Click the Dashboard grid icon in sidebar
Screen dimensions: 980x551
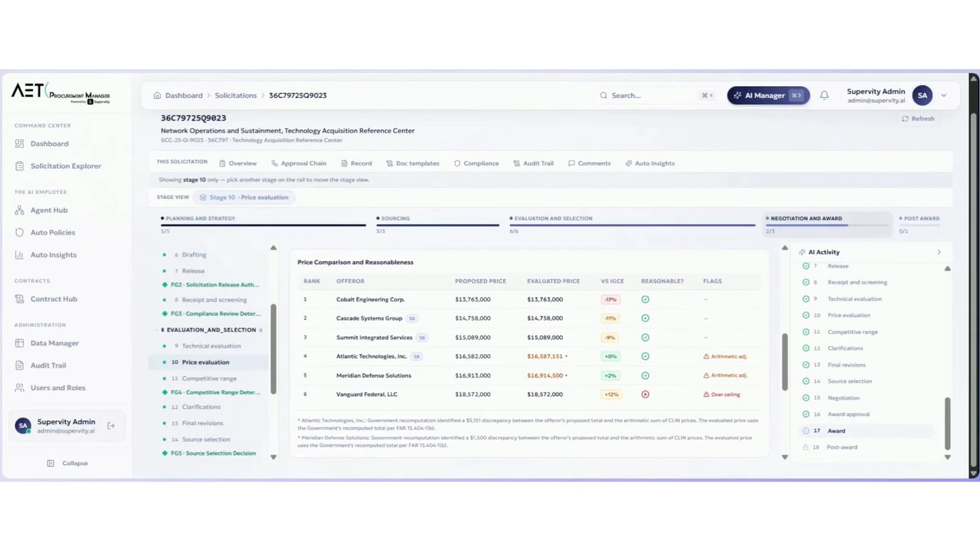click(x=20, y=144)
